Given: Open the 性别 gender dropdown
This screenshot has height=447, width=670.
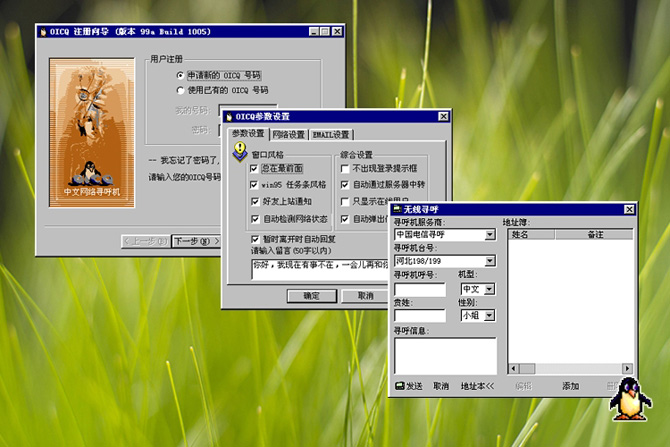Looking at the screenshot, I should pyautogui.click(x=489, y=315).
